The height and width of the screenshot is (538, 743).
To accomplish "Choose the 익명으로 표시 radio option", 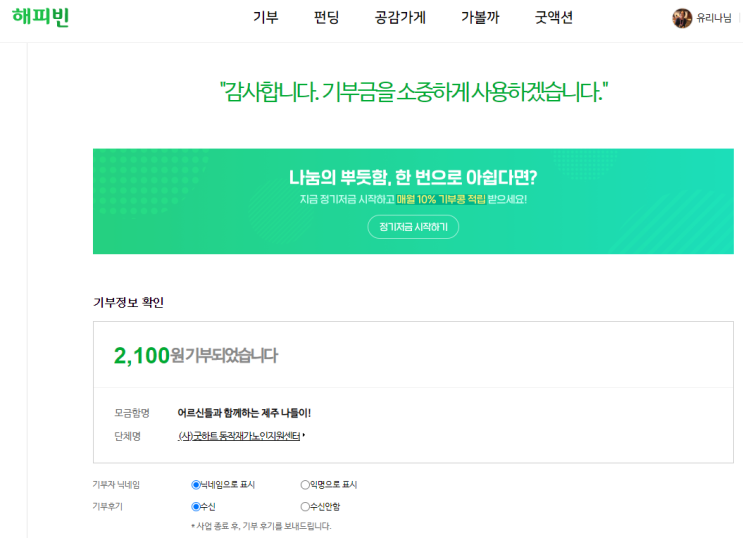I will pos(305,485).
